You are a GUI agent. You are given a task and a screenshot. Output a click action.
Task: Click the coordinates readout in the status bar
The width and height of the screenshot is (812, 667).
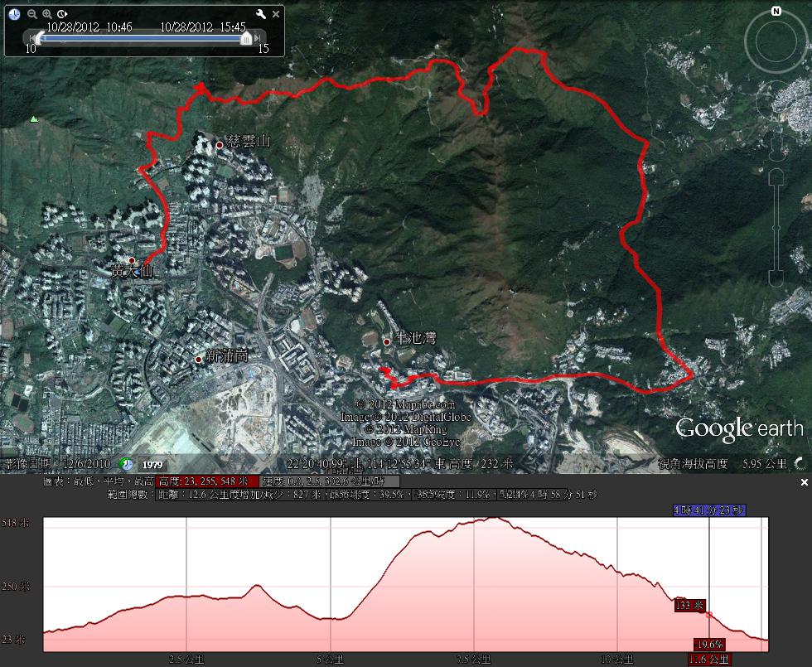pyautogui.click(x=399, y=464)
